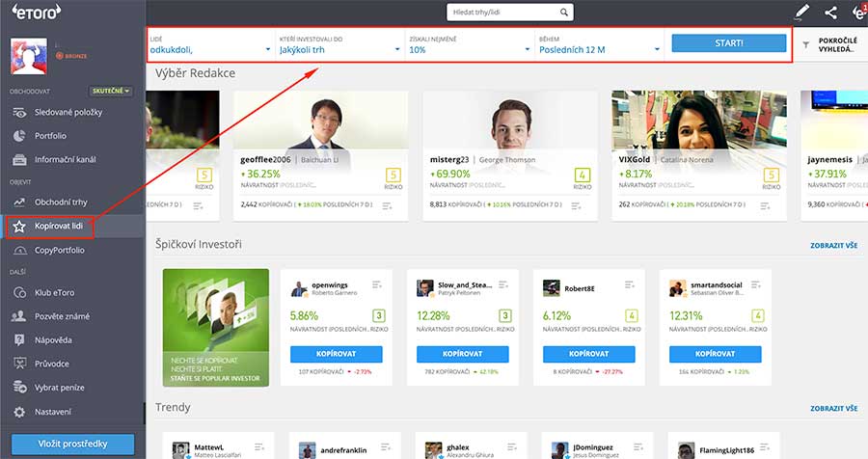Viewport: 868px width, 459px height.
Task: Click Pozvěte známé people icon
Action: tap(19, 316)
